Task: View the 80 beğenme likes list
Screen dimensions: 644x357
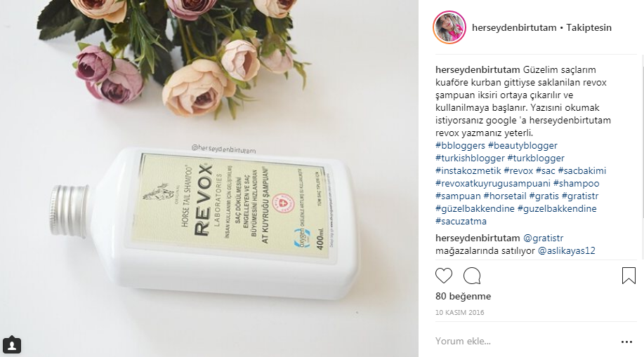Action: 463,296
